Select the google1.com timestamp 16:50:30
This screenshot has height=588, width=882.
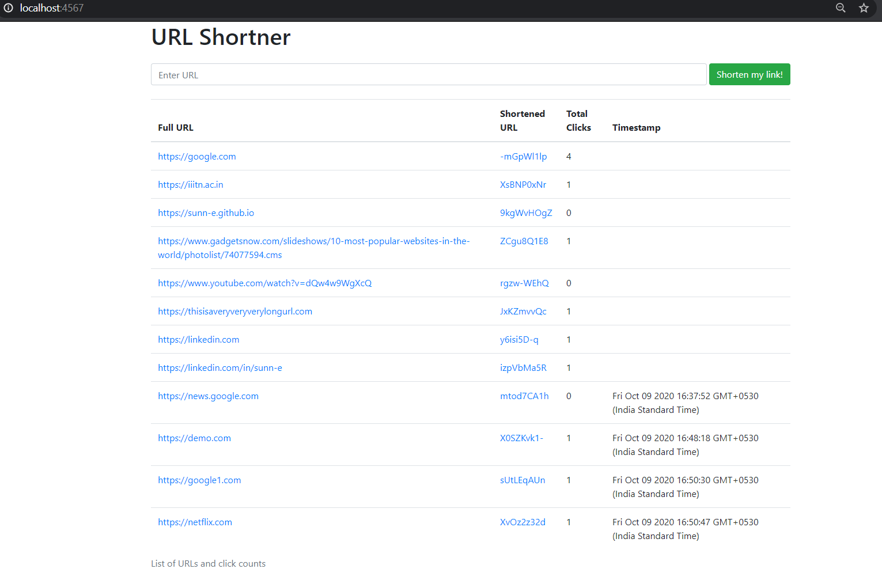686,487
